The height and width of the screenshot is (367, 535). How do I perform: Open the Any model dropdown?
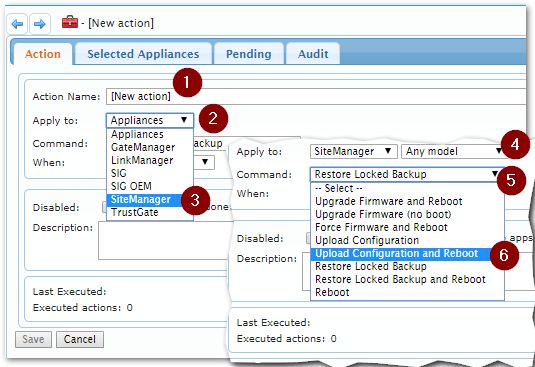(x=453, y=151)
